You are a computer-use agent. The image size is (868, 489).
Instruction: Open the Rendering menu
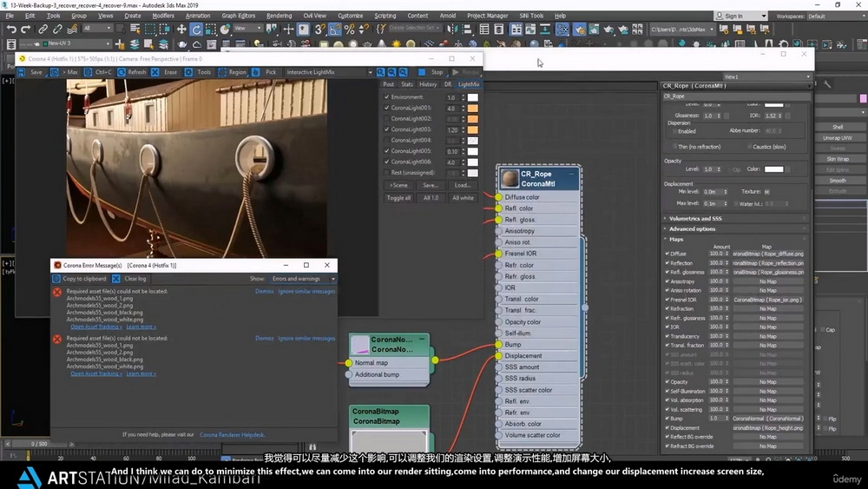[x=279, y=16]
